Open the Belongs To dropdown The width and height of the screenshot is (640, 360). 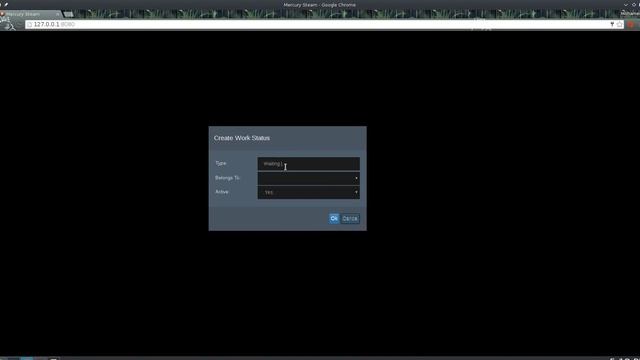309,178
